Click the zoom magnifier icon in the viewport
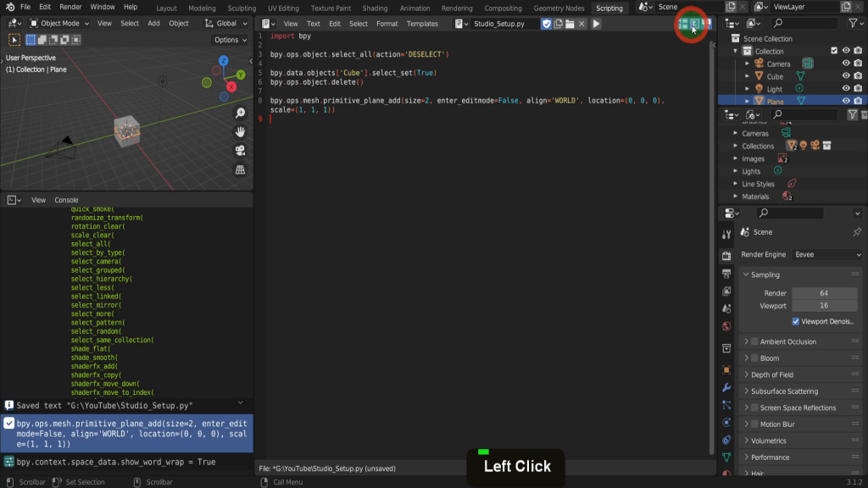 pos(240,114)
